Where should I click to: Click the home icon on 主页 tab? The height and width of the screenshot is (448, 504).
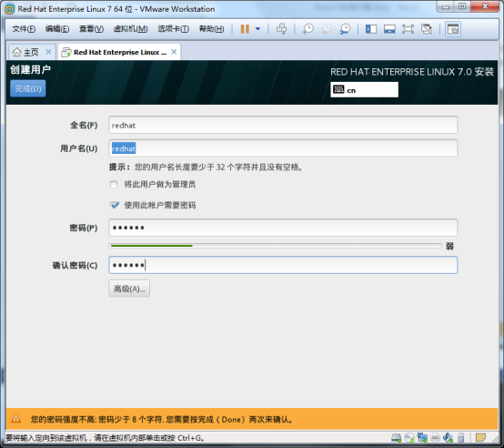pos(16,52)
